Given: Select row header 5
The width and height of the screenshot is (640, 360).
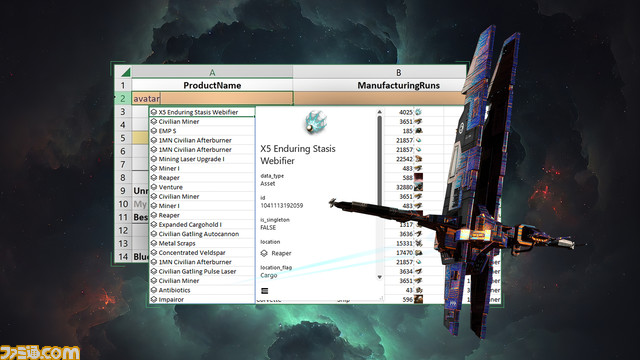Looking at the screenshot, I should tap(123, 138).
